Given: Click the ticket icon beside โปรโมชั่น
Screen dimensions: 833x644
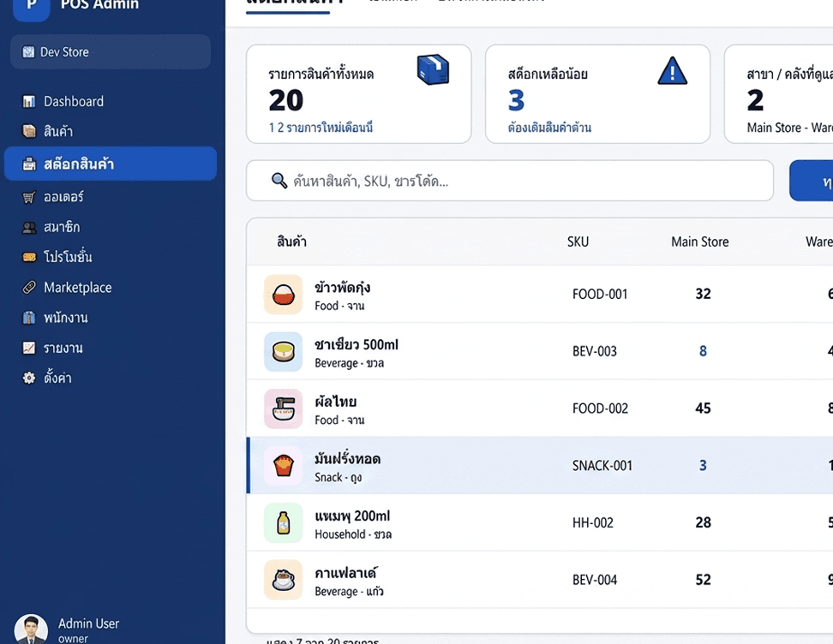Looking at the screenshot, I should (x=28, y=258).
